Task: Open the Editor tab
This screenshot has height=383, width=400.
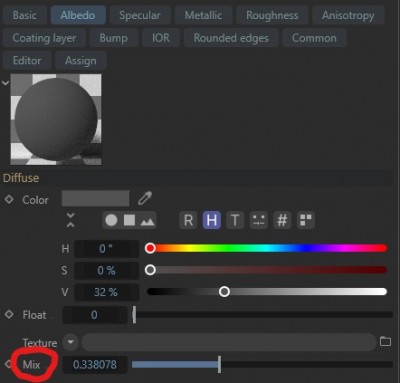Action: [x=27, y=61]
